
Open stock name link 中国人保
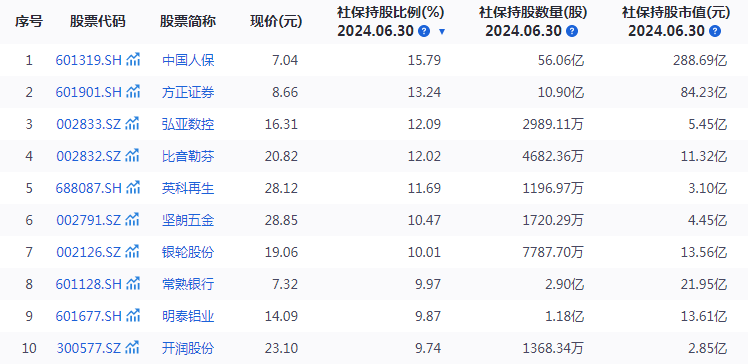click(x=188, y=60)
